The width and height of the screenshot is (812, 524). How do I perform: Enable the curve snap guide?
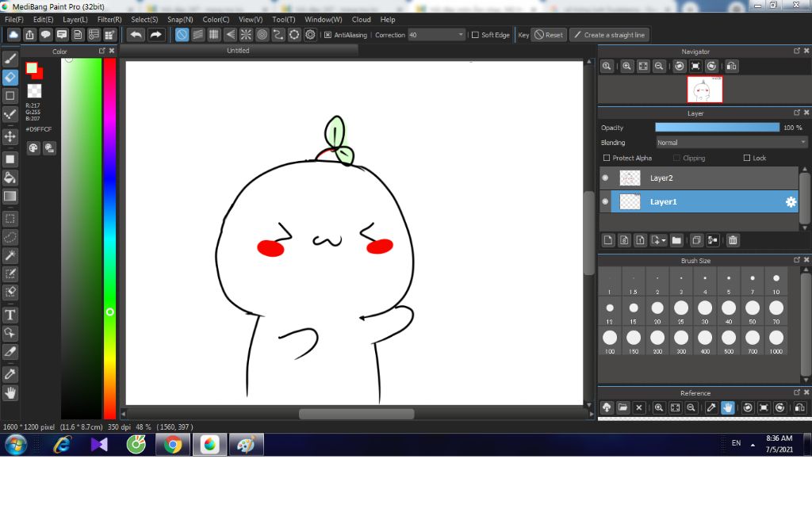(278, 35)
